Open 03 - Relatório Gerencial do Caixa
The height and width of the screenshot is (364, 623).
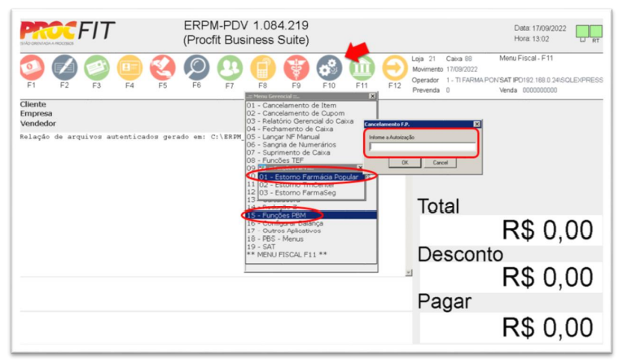tap(300, 121)
